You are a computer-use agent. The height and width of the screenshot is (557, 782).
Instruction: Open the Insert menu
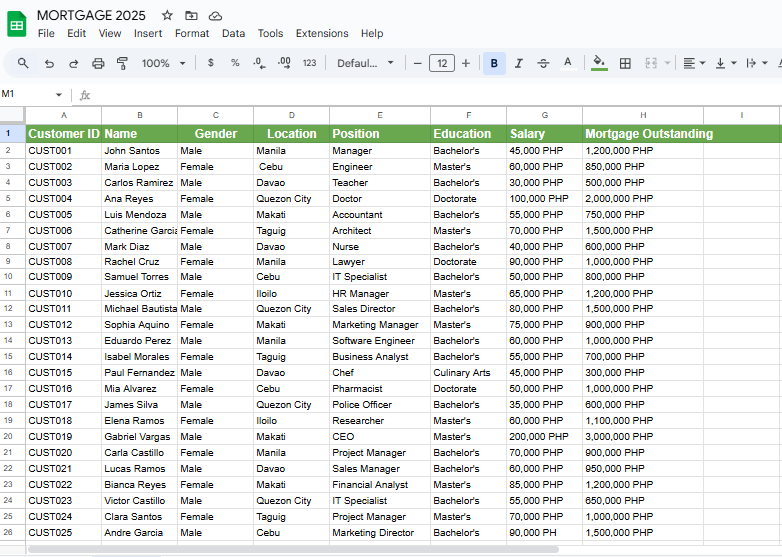148,33
